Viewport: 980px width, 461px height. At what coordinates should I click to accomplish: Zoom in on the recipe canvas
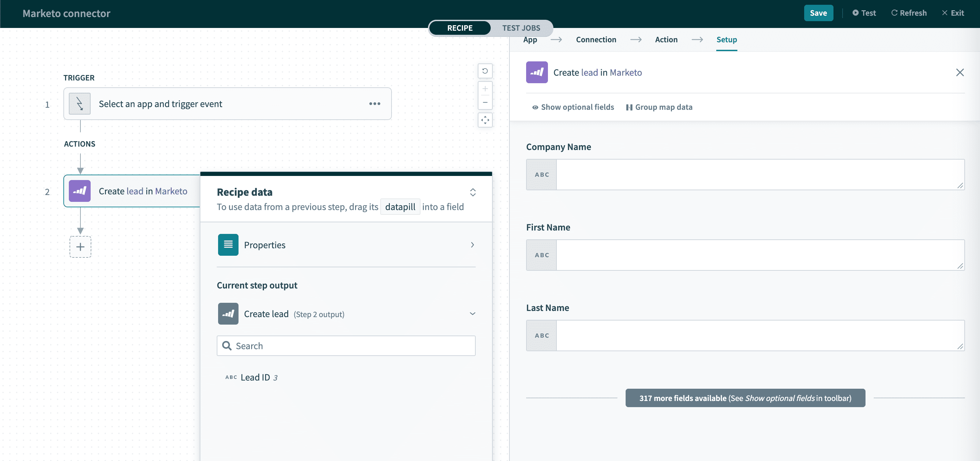pos(485,89)
